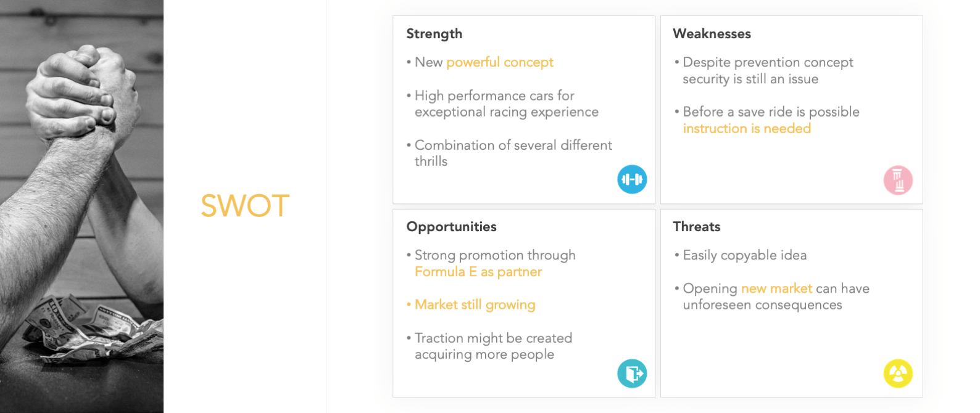The height and width of the screenshot is (413, 980).
Task: Select the Strength heading
Action: click(x=434, y=34)
